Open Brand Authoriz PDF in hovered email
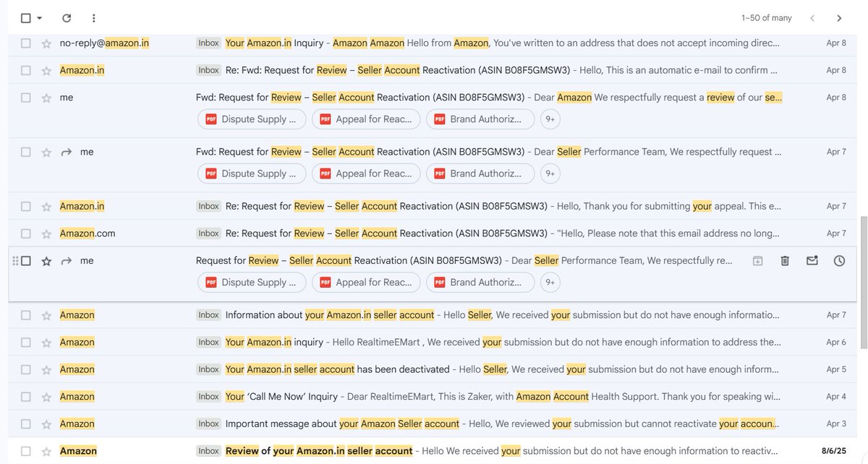Image resolution: width=868 pixels, height=464 pixels. tap(480, 283)
